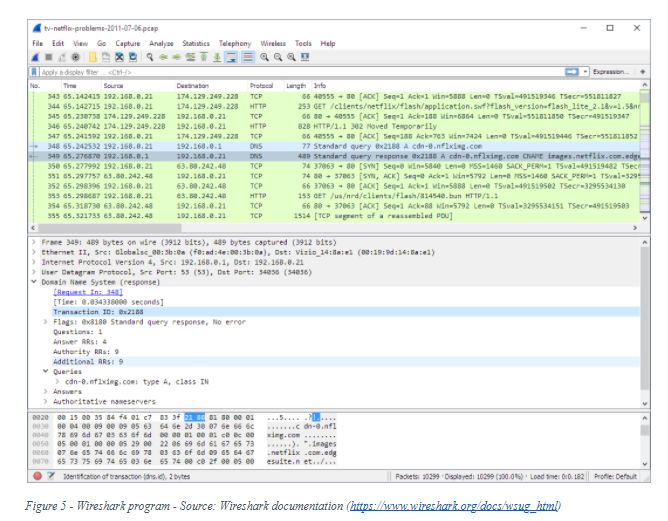
Task: Sort by the Destination column header
Action: (x=210, y=86)
